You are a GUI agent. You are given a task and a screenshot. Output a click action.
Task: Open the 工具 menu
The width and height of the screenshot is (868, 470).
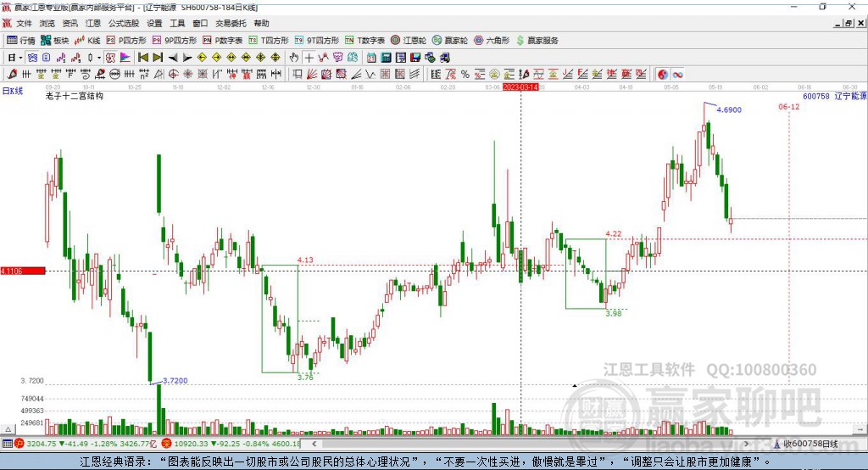click(177, 23)
